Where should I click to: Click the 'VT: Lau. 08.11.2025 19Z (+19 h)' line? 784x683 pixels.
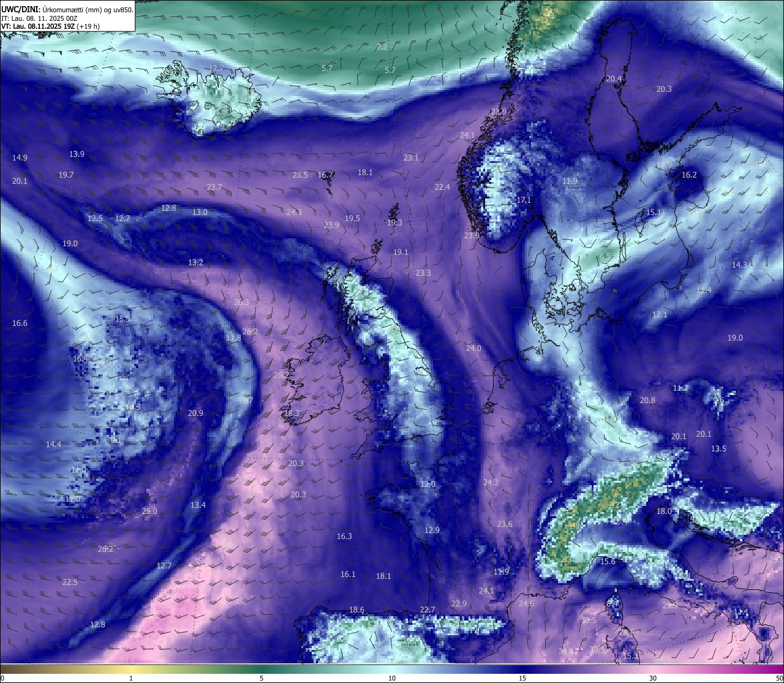[x=51, y=26]
